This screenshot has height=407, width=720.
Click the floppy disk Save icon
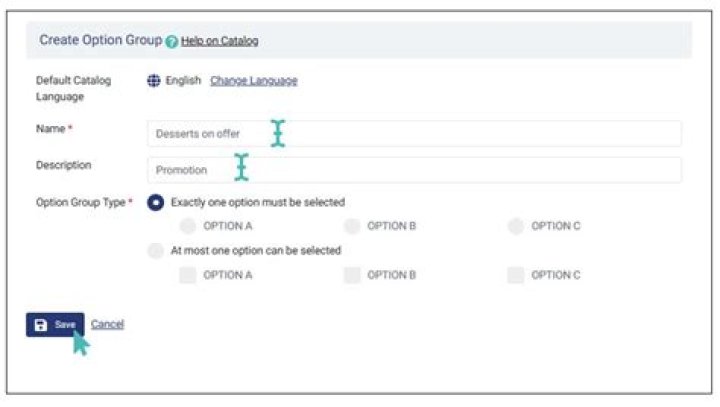click(x=41, y=325)
